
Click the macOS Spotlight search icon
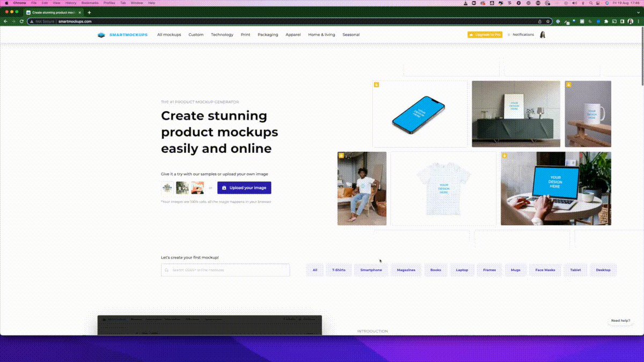(x=591, y=3)
